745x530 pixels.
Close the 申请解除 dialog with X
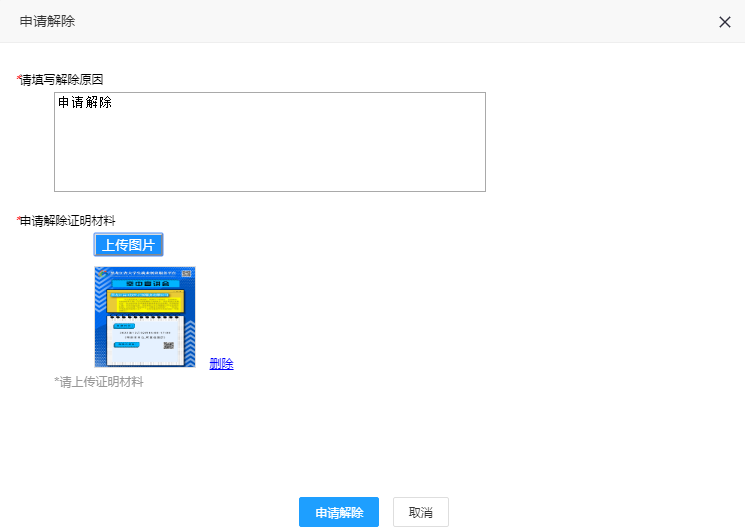pos(725,22)
